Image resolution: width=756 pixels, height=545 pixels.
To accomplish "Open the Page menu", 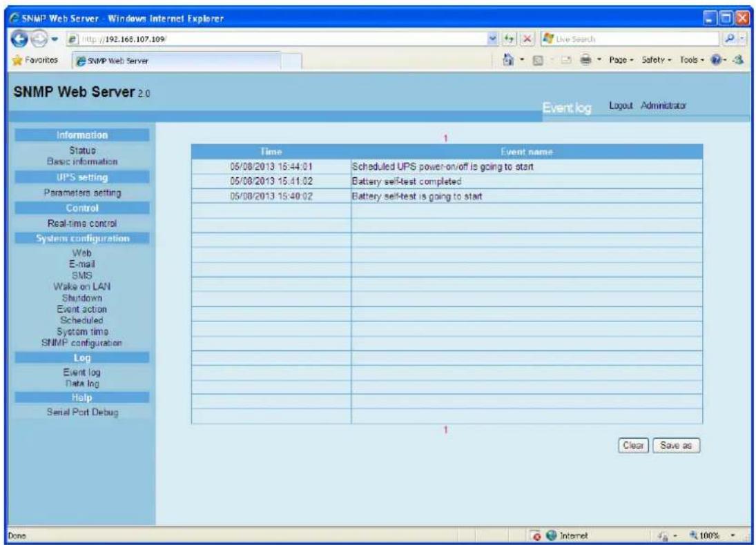I will pyautogui.click(x=621, y=60).
